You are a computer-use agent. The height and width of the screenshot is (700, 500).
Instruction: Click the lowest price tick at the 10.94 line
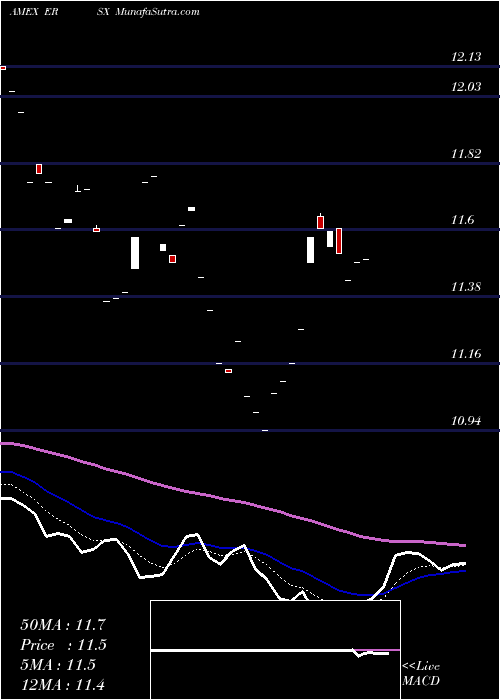[265, 430]
